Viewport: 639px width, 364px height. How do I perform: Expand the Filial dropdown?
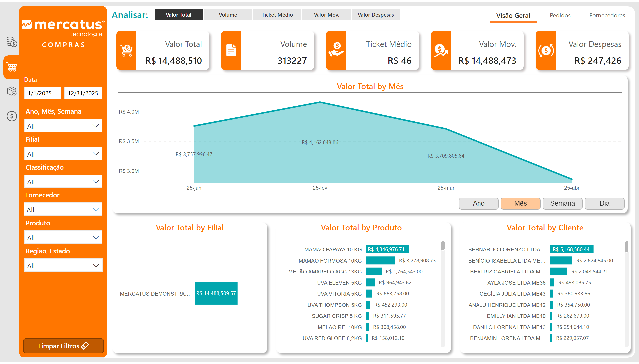click(x=63, y=154)
